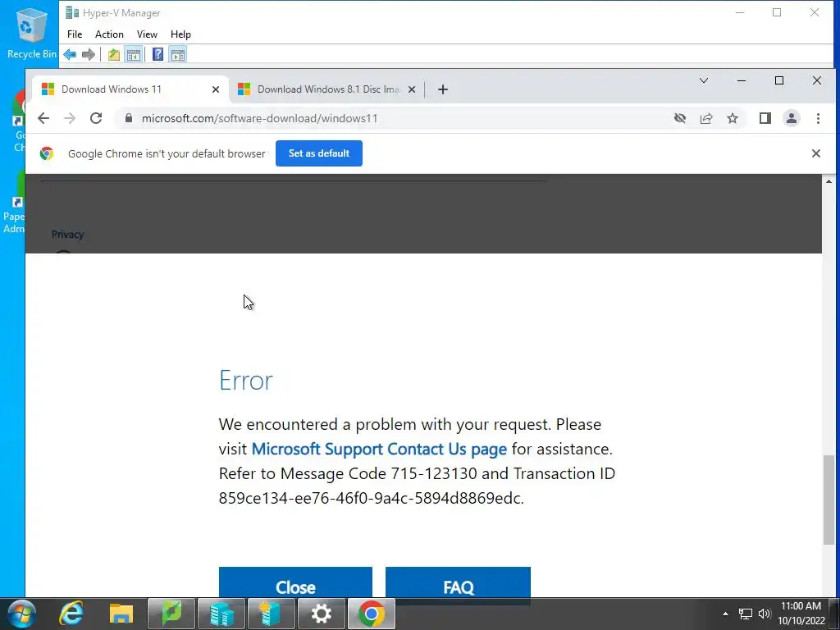This screenshot has width=840, height=630.
Task: Open File Explorer from taskbar
Action: tap(121, 614)
